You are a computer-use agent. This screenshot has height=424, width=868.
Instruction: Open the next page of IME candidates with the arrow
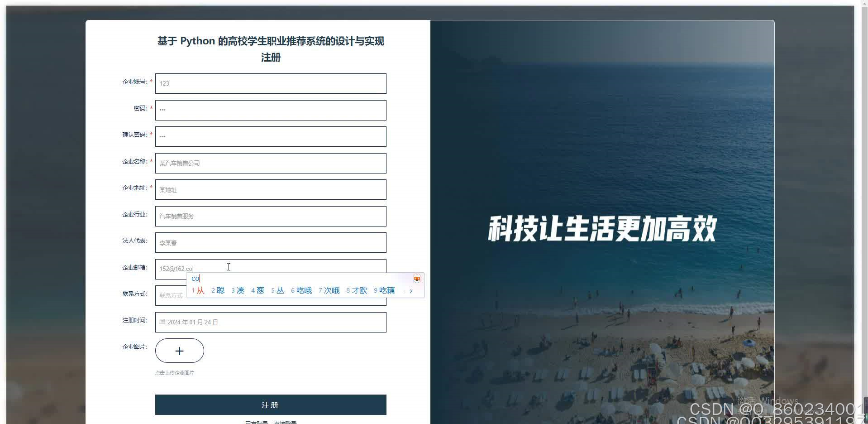tap(411, 291)
